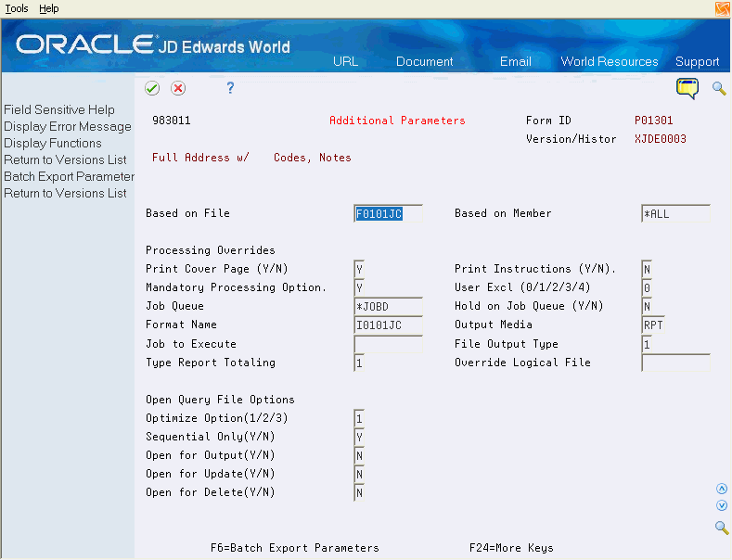Screen dimensions: 732x560
Task: Open the URL header link
Action: coord(345,61)
